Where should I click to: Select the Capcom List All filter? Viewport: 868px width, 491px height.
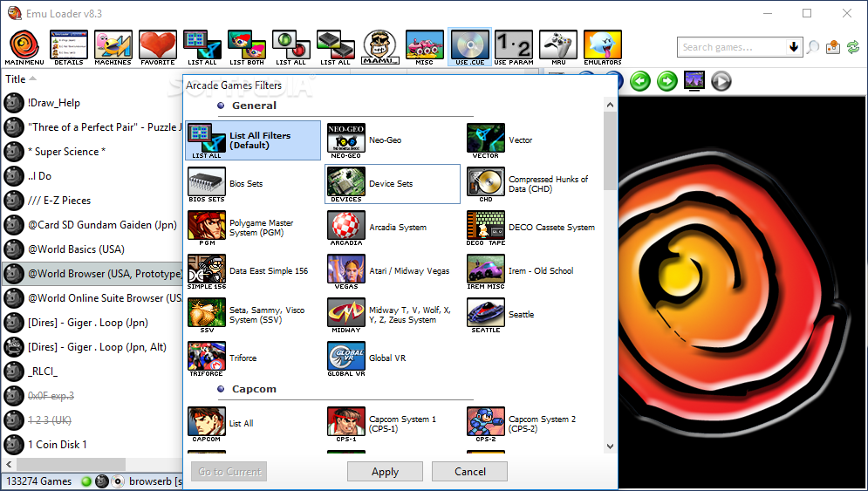pos(253,424)
